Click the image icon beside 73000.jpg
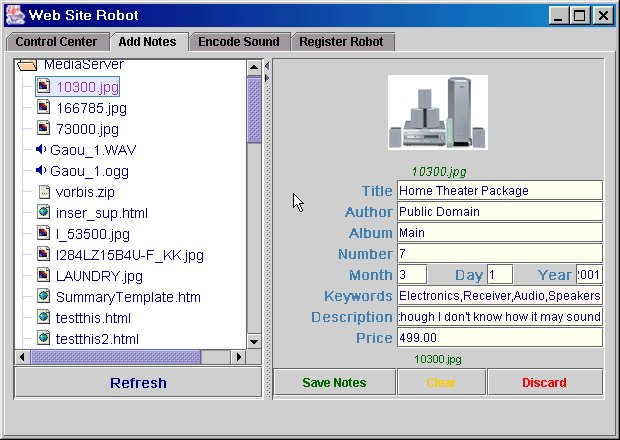The width and height of the screenshot is (620, 440). pos(43,128)
